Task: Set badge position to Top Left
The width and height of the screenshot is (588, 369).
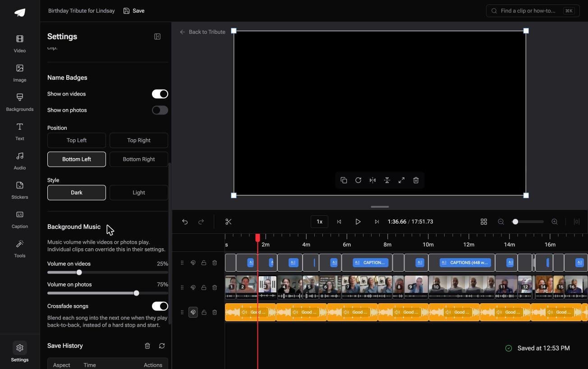Action: (77, 140)
